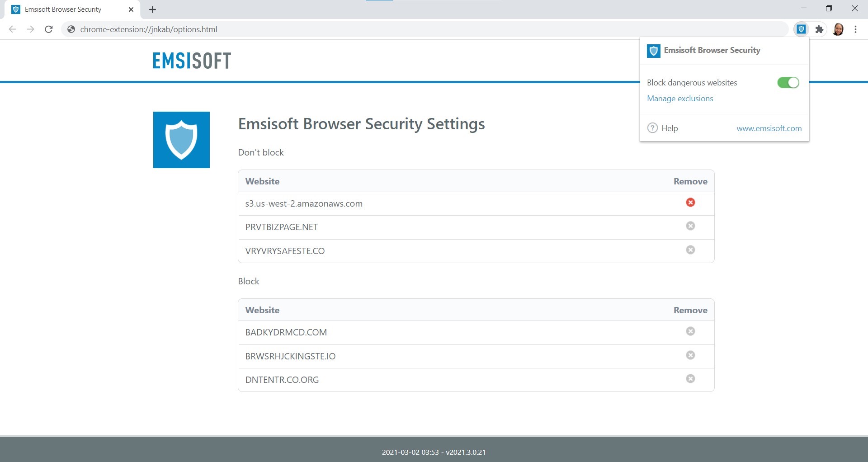This screenshot has width=868, height=462.
Task: Click the Emsisoft shield logo on the settings page
Action: pyautogui.click(x=181, y=140)
